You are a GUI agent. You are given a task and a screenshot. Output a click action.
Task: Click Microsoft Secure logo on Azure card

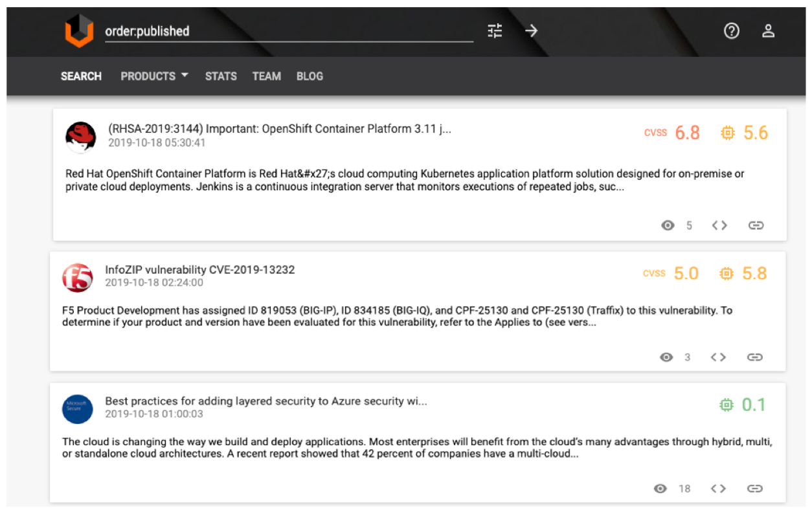[78, 408]
